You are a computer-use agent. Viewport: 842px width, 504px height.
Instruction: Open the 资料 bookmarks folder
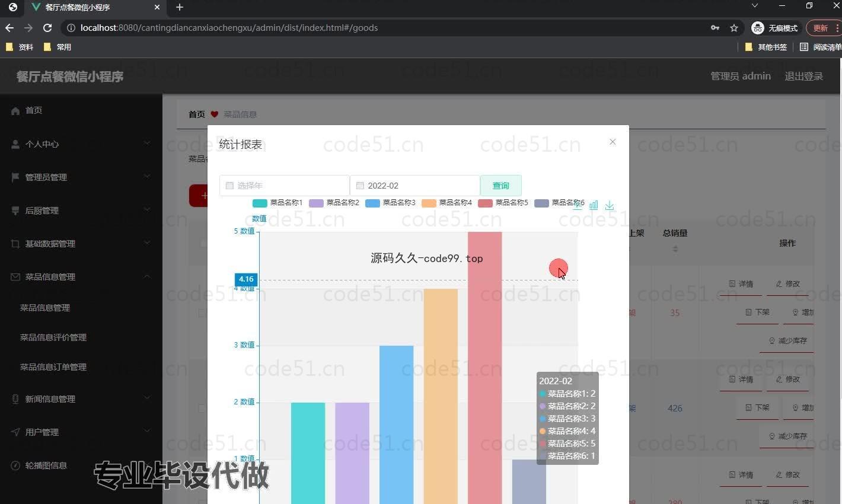(x=20, y=47)
